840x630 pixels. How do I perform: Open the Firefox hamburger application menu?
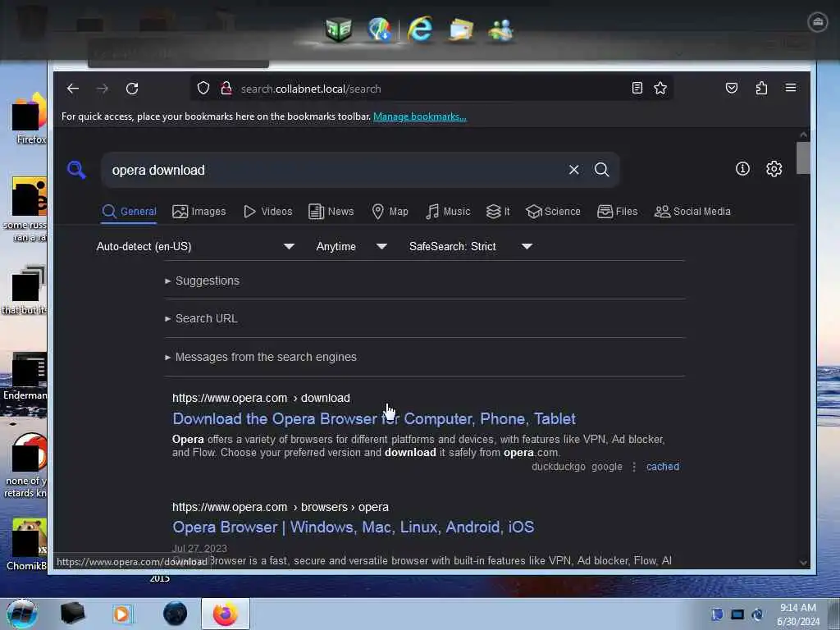[791, 88]
